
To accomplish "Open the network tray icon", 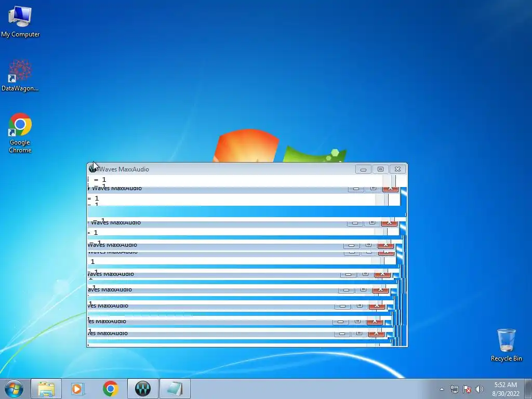I will click(454, 389).
